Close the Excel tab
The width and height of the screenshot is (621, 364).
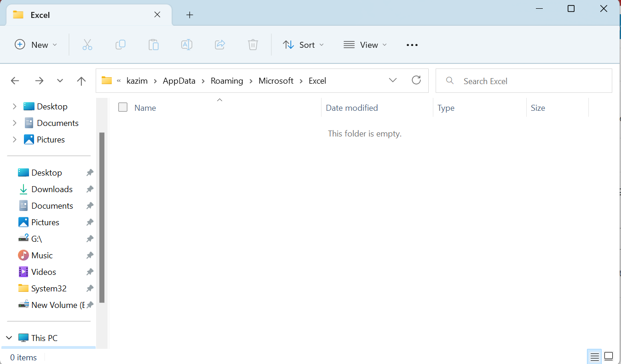click(x=157, y=15)
